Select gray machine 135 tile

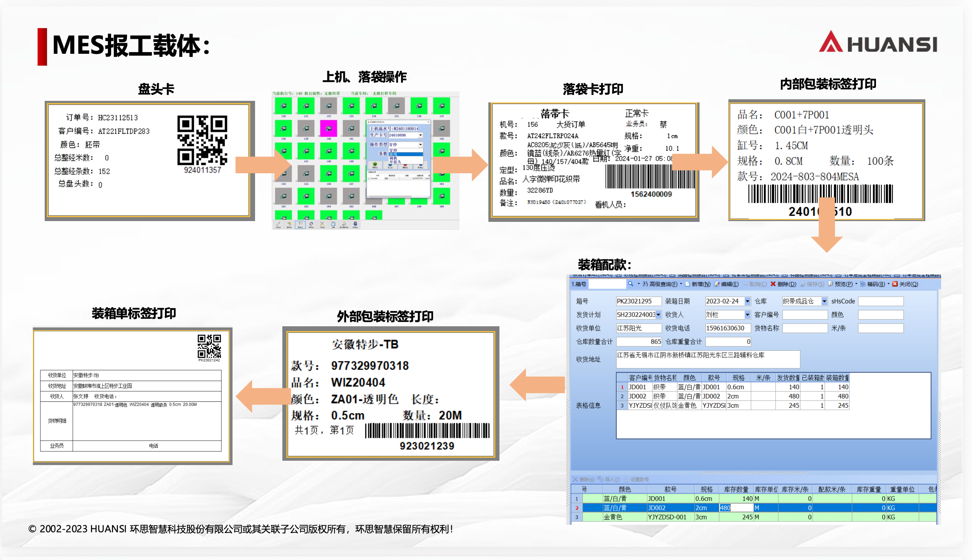pos(396,106)
